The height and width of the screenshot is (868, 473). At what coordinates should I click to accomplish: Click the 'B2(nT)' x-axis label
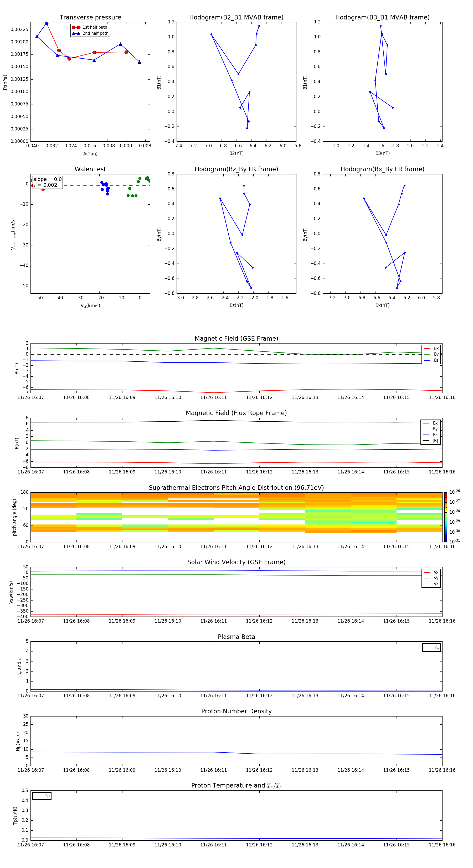click(x=236, y=153)
